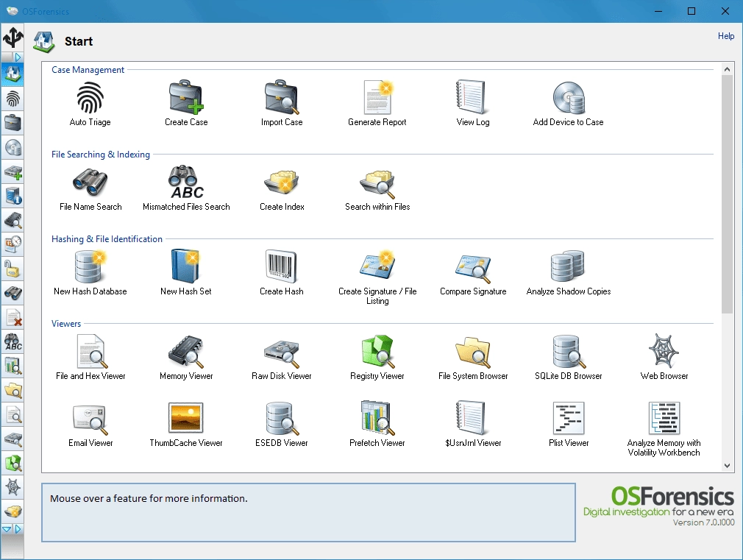The width and height of the screenshot is (743, 560).
Task: Open Create Hash tool
Action: point(282,273)
